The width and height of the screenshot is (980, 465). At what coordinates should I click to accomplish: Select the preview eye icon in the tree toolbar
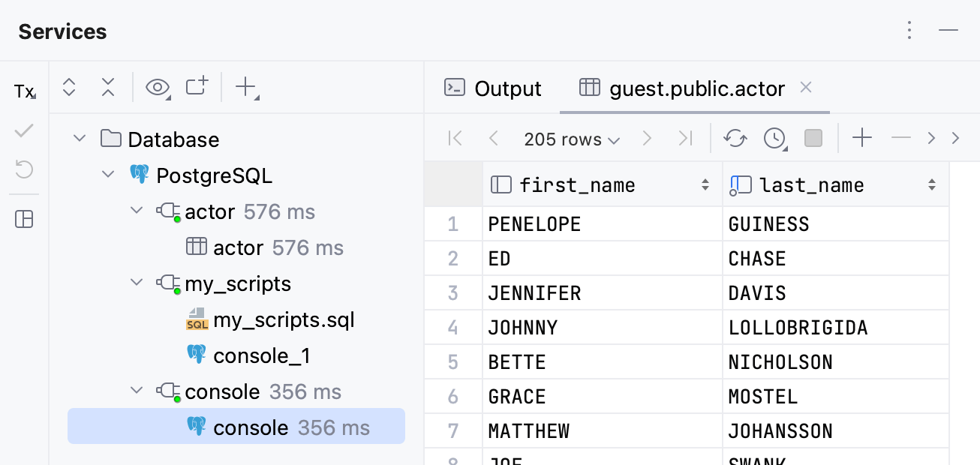tap(158, 87)
